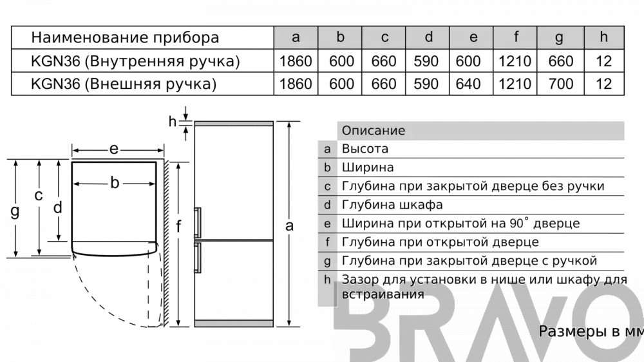Viewport: 644px width, 362px height.
Task: Click the 'Ширина' description row
Action: point(471,167)
